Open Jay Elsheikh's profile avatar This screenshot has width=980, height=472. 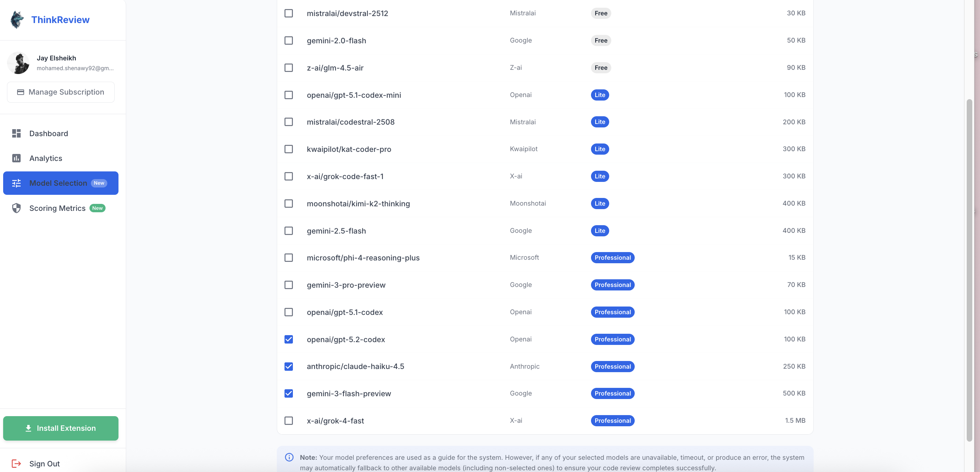[x=18, y=62]
